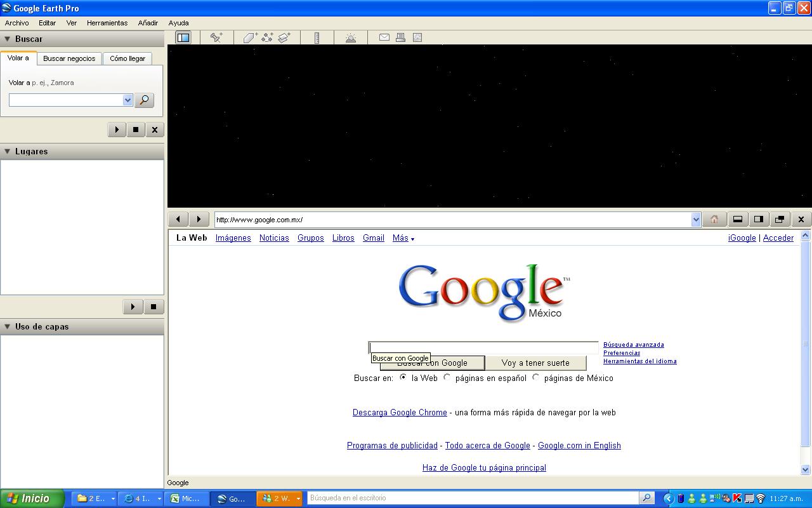Click the 'Voy a tener suerte' button

tap(535, 363)
